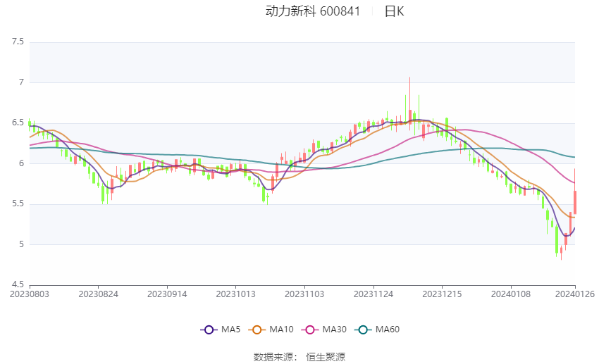This screenshot has height=364, width=599.
Task: Click the last red candlestick on 20240126
Action: pos(575,202)
